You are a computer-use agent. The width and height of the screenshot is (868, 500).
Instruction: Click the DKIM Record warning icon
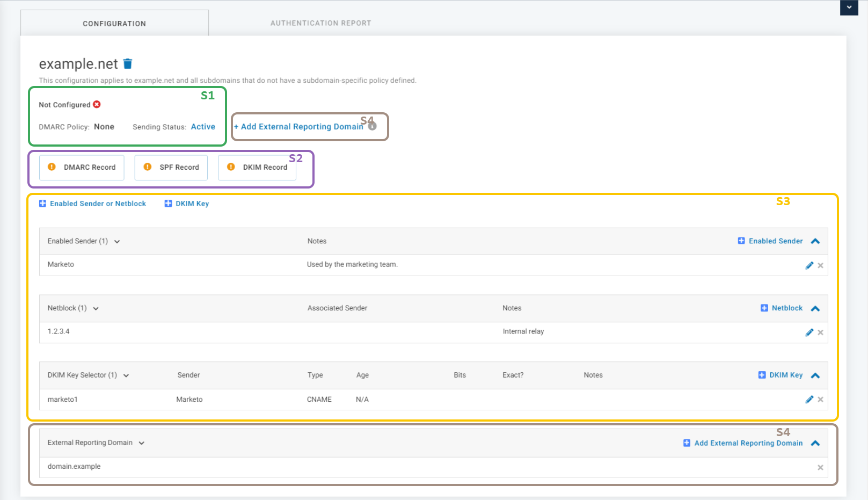click(231, 167)
